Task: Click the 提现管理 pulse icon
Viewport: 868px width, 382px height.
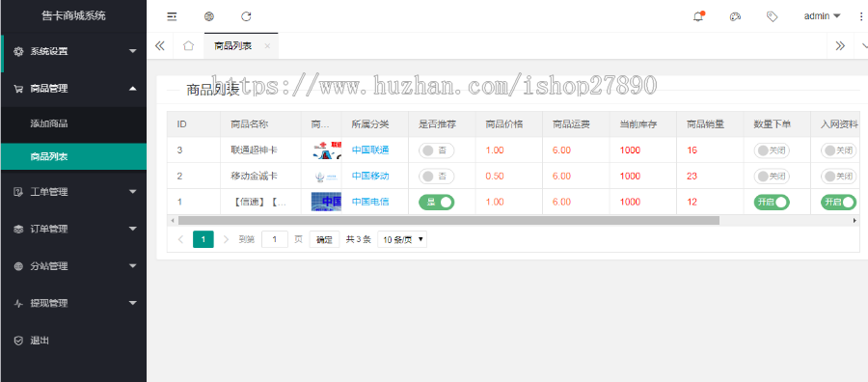Action: coord(19,304)
